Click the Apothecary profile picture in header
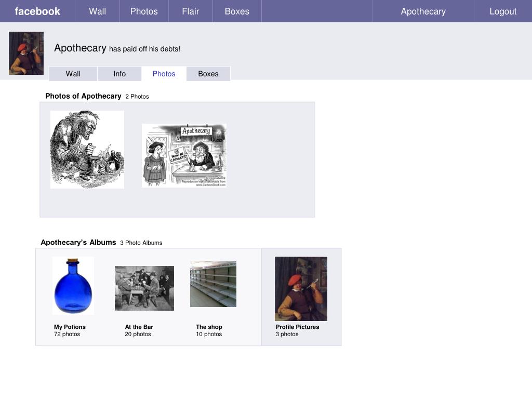532x399 pixels. click(x=26, y=54)
